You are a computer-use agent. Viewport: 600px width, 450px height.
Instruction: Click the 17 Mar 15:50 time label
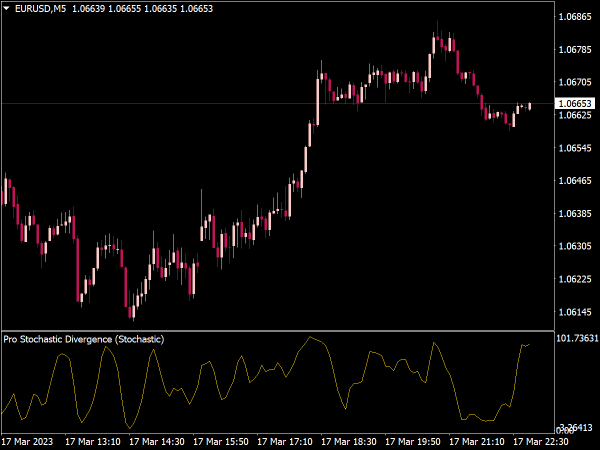[221, 442]
